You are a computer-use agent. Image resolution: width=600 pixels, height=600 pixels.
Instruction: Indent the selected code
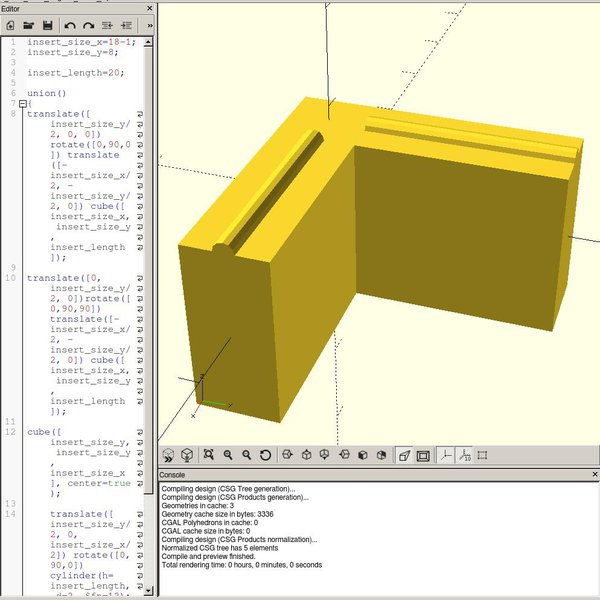tap(126, 25)
